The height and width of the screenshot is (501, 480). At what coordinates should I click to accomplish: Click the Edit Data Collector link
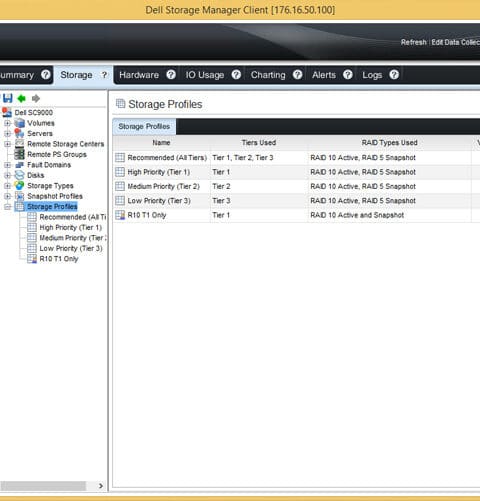coord(456,42)
